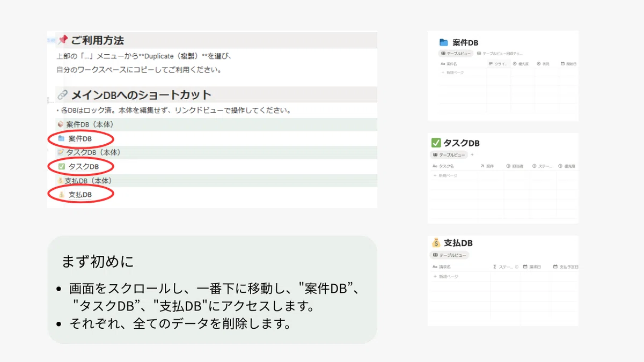Click the メインDBへのショートカット heading

[x=141, y=95]
